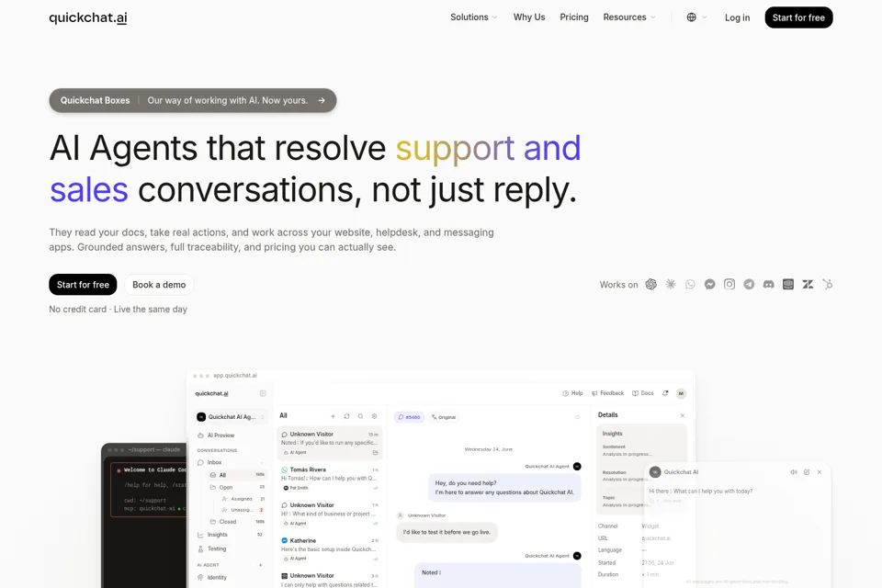This screenshot has height=588, width=882.
Task: Click Feedback in the app preview top bar
Action: point(607,393)
